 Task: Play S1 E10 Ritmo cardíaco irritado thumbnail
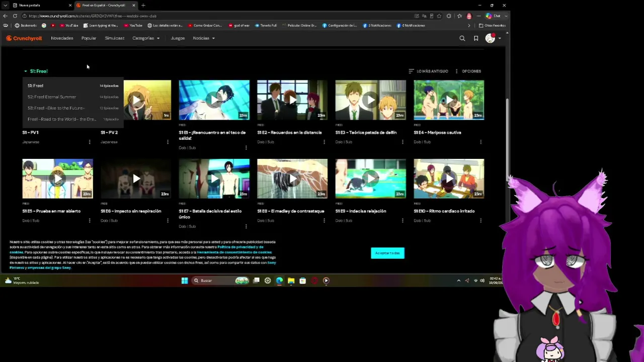coord(449,178)
